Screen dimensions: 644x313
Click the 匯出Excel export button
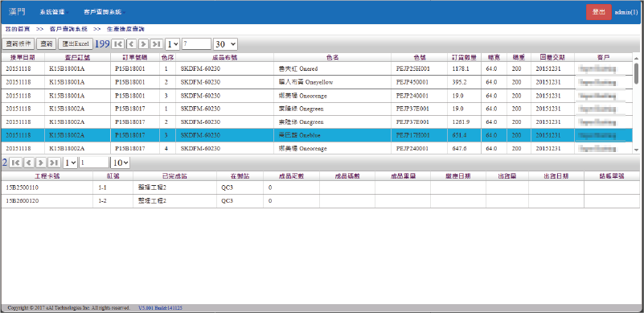point(76,43)
